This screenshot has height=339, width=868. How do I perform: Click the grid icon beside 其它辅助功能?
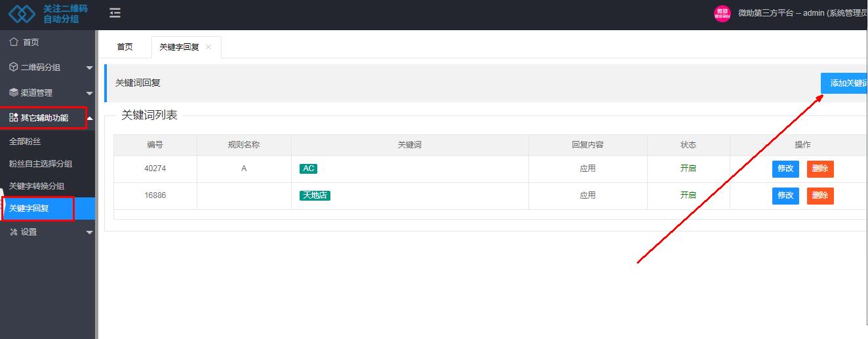[14, 117]
